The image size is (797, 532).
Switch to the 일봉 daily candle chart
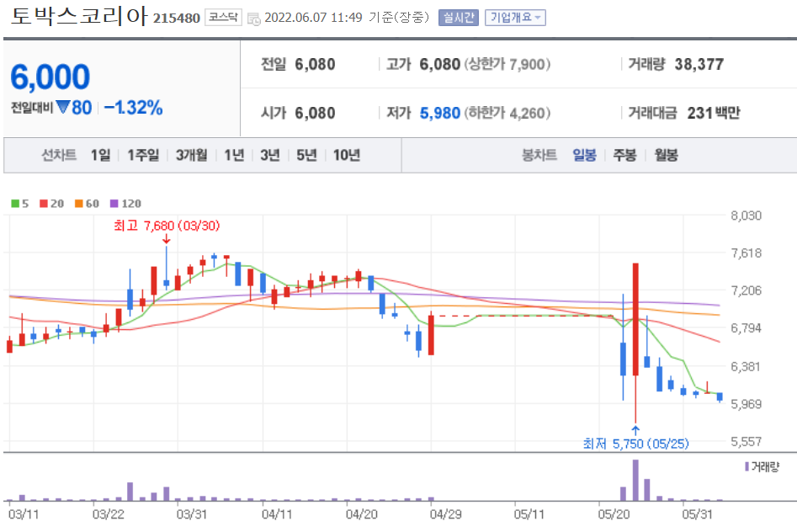coord(585,155)
